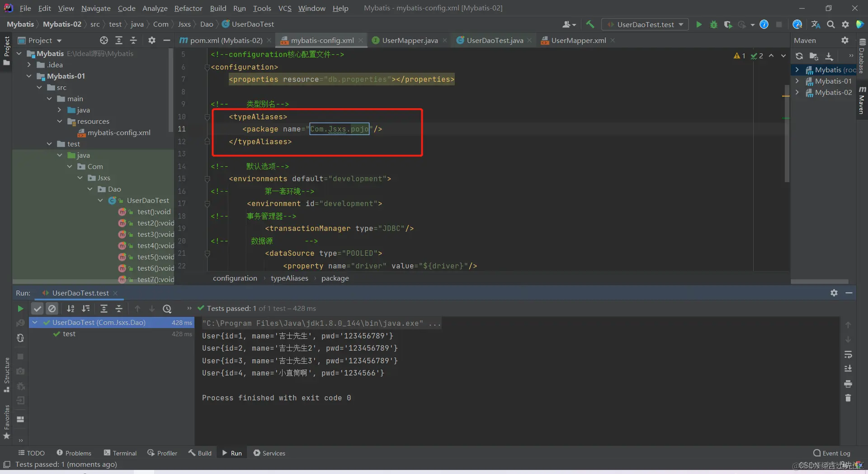The image size is (868, 474).
Task: Open test history clock icon
Action: tap(167, 309)
